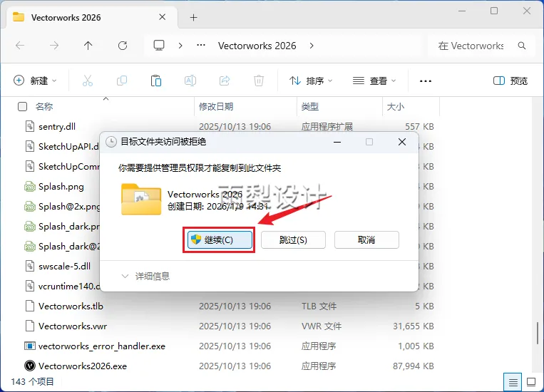Click the Vectorworks 2026 folder icon in dialog
544x392 pixels.
pyautogui.click(x=141, y=200)
